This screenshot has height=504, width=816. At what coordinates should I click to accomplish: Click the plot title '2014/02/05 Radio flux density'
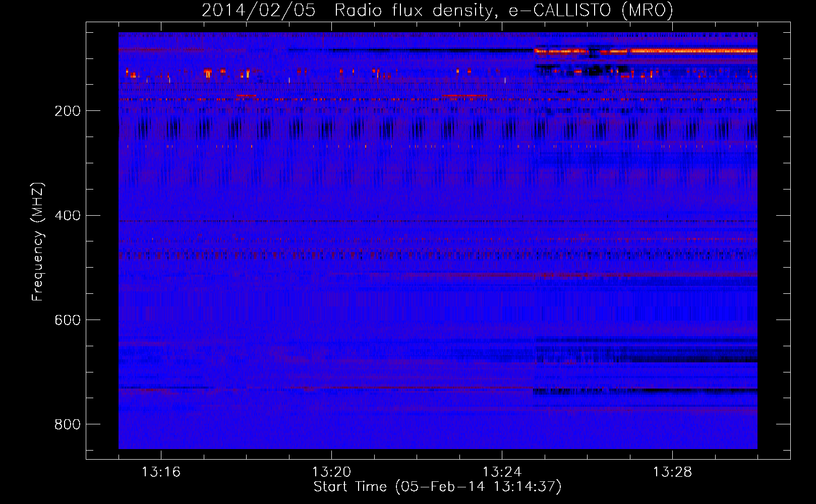pos(347,11)
